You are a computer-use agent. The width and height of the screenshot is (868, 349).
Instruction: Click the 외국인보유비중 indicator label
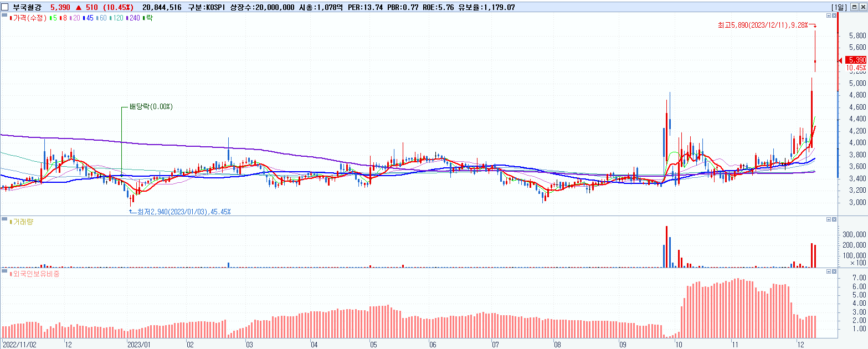click(x=34, y=274)
